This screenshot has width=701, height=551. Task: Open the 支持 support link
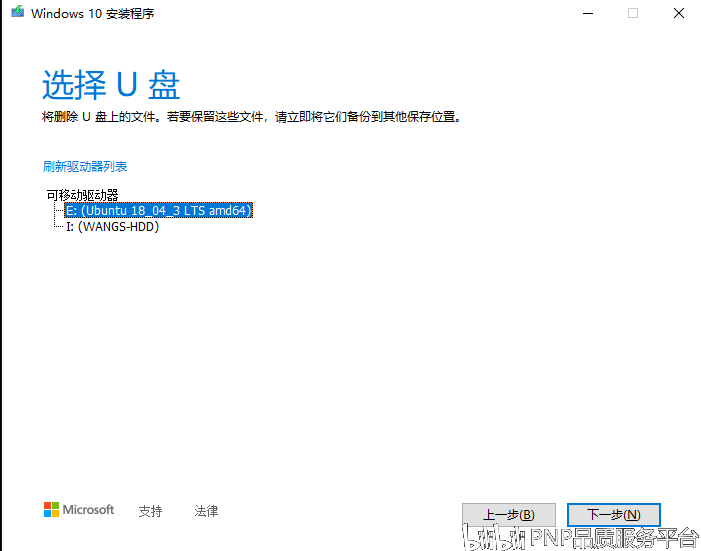tap(150, 511)
